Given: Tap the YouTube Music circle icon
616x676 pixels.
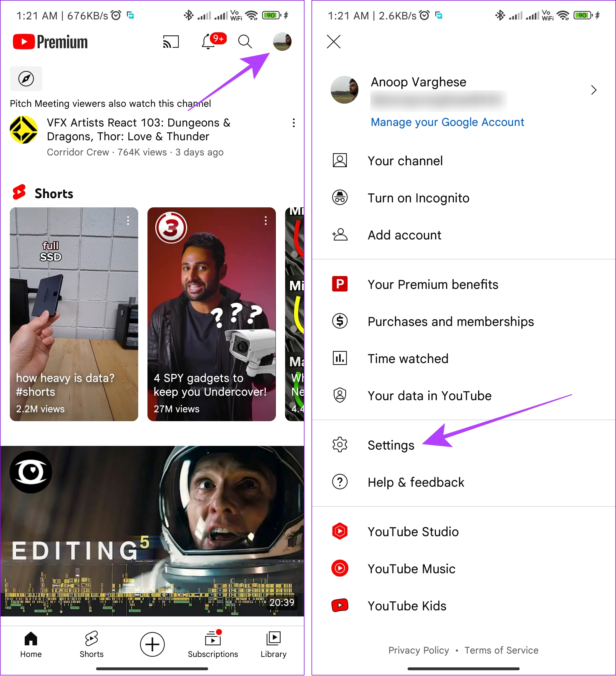Looking at the screenshot, I should 340,568.
